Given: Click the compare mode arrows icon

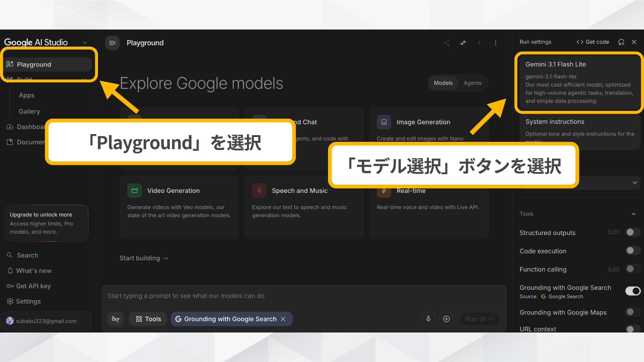Looking at the screenshot, I should (x=463, y=43).
